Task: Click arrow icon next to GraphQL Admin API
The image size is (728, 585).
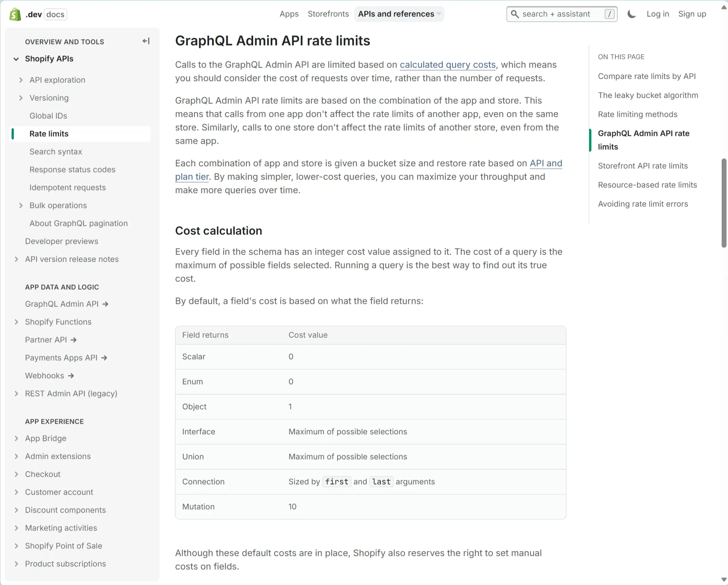Action: 106,304
